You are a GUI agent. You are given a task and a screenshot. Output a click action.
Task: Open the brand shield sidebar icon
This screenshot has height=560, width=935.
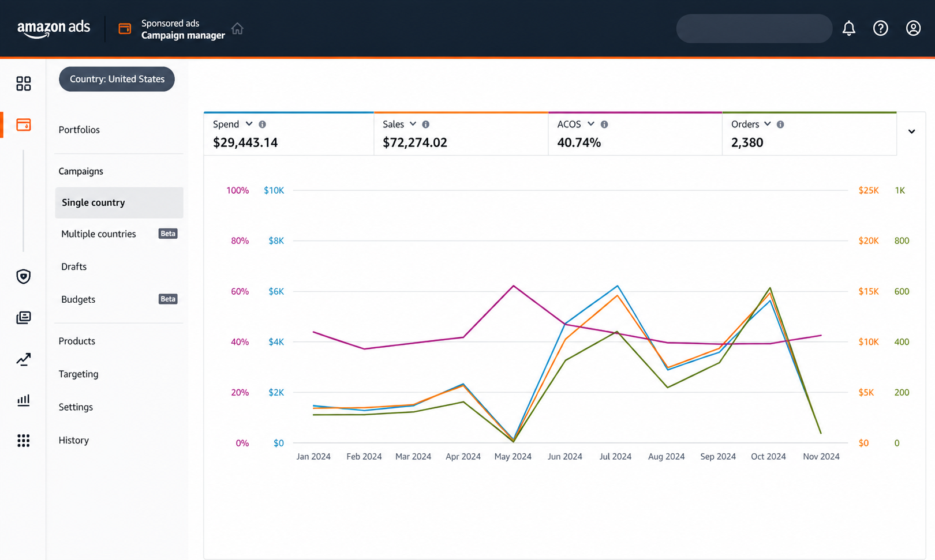click(24, 277)
